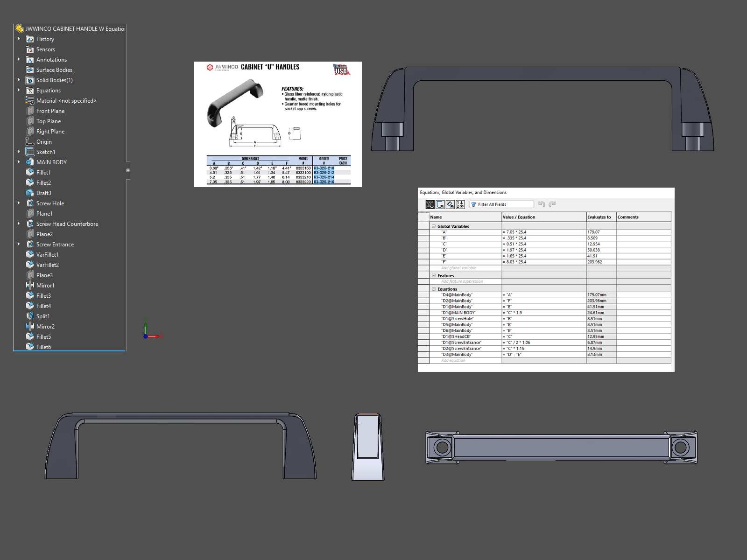Screen dimensions: 747x560
Task: Redo the last equation edit
Action: [552, 204]
